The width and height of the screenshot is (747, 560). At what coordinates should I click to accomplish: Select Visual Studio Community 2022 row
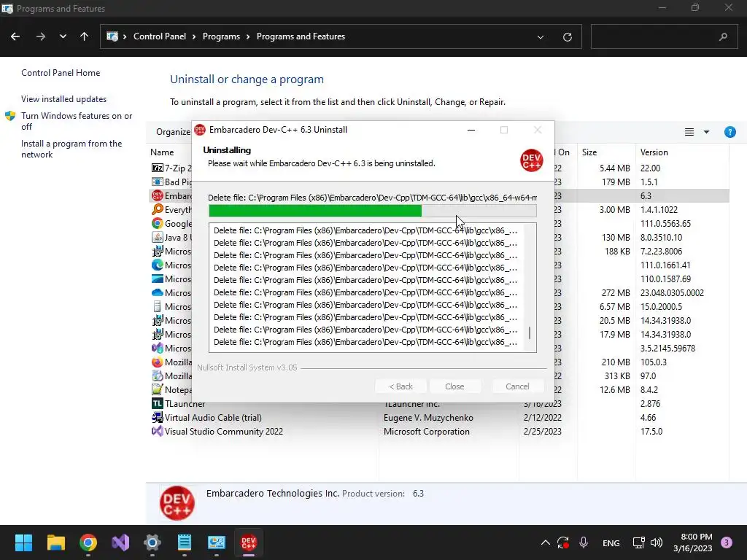click(x=439, y=432)
